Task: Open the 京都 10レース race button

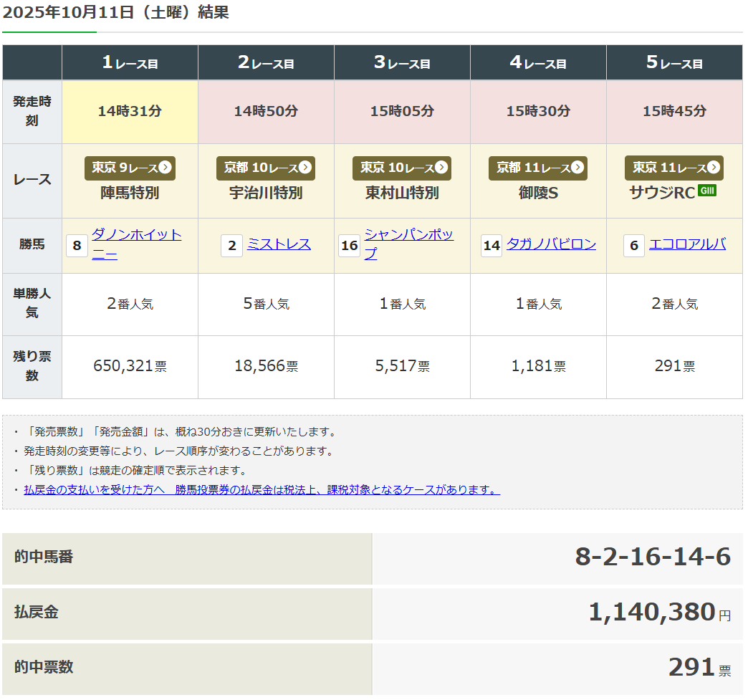Action: pos(266,168)
